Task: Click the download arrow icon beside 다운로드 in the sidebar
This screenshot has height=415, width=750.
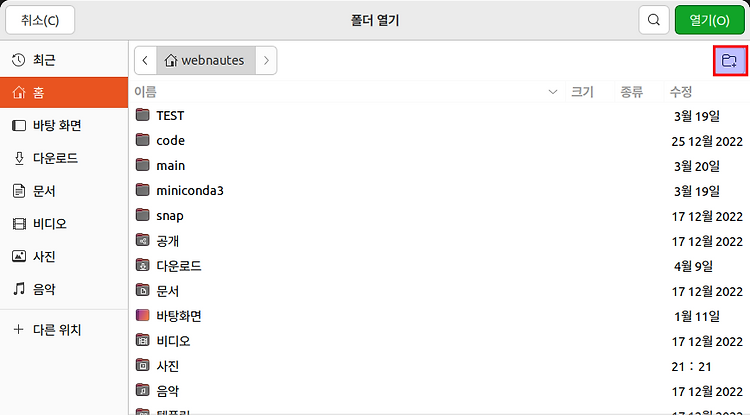Action: point(19,158)
